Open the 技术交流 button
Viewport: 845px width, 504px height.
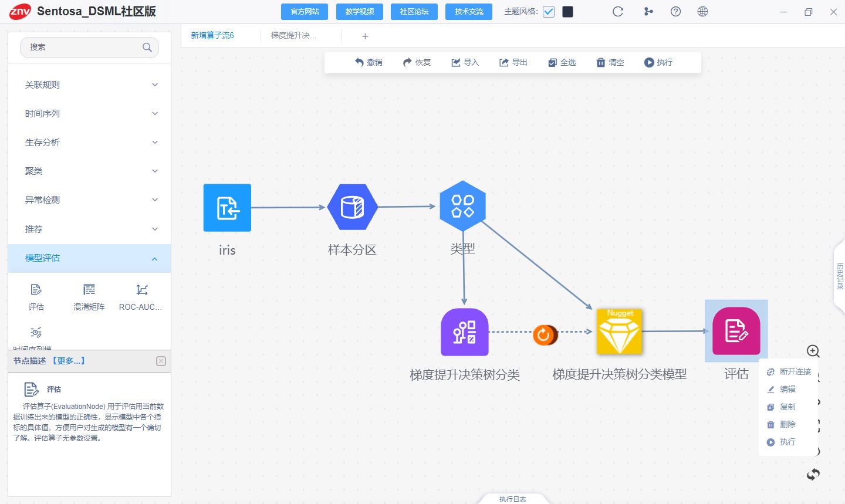[x=469, y=12]
